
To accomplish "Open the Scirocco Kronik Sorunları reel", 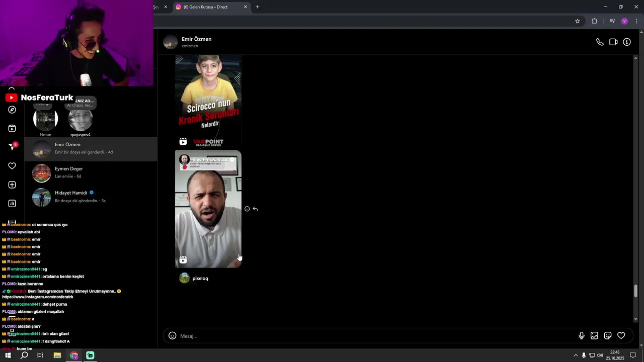I will (208, 102).
